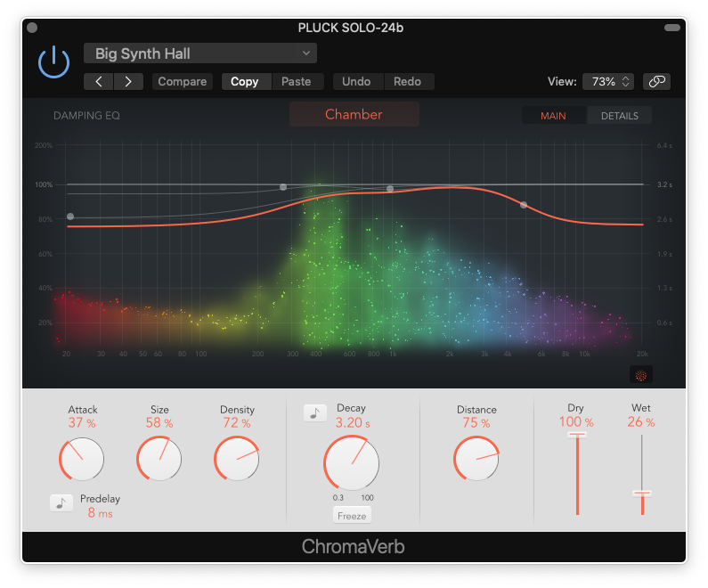Click the Distance knob
The height and width of the screenshot is (588, 708).
click(476, 459)
